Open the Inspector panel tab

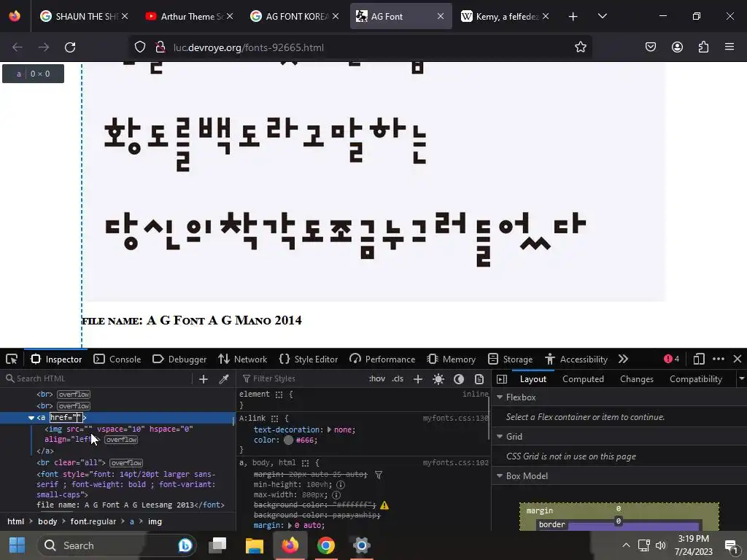point(56,359)
